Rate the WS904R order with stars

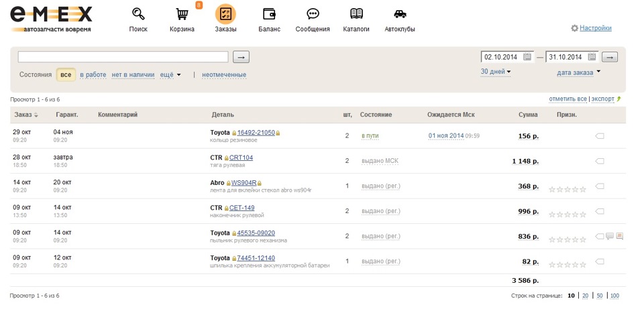[568, 190]
